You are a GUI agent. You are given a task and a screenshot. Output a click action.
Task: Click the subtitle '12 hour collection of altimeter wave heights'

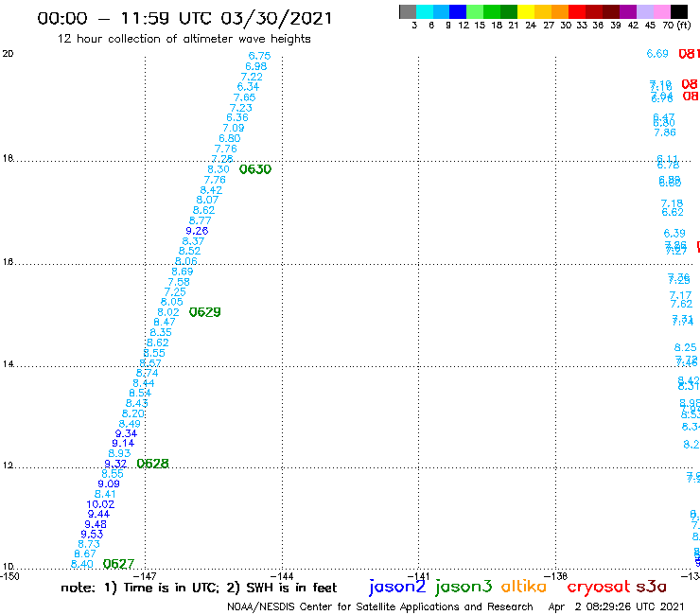pos(184,39)
